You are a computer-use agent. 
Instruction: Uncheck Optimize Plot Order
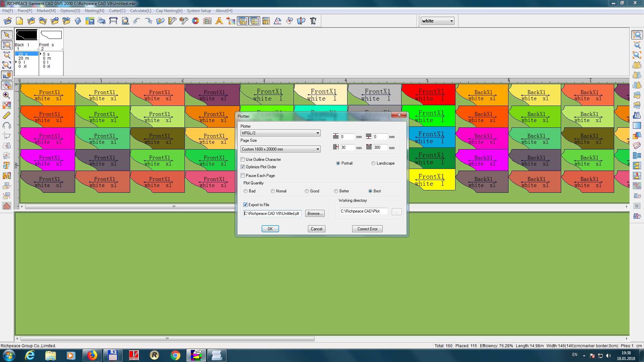pyautogui.click(x=243, y=167)
